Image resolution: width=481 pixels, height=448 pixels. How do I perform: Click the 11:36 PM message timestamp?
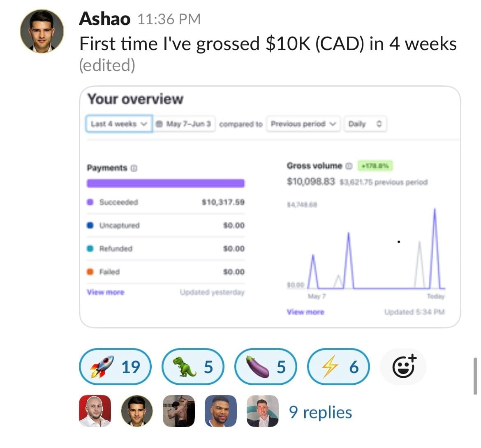(169, 19)
